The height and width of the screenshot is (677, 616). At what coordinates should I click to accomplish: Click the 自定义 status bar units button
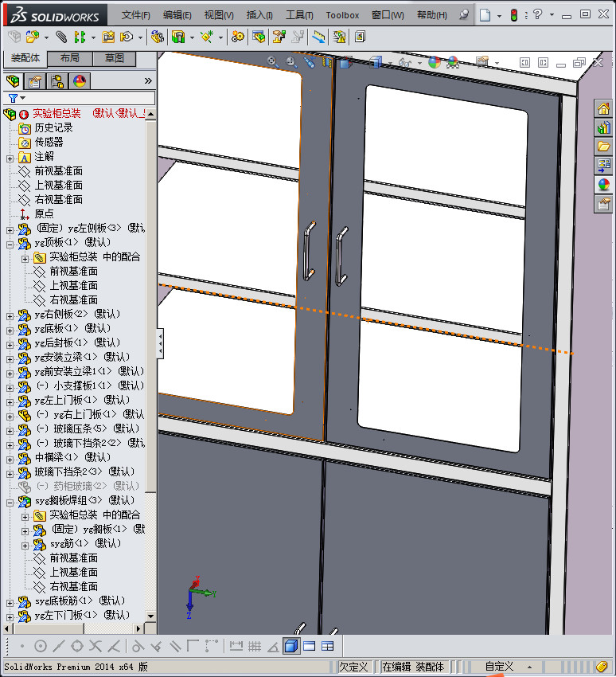pos(499,666)
